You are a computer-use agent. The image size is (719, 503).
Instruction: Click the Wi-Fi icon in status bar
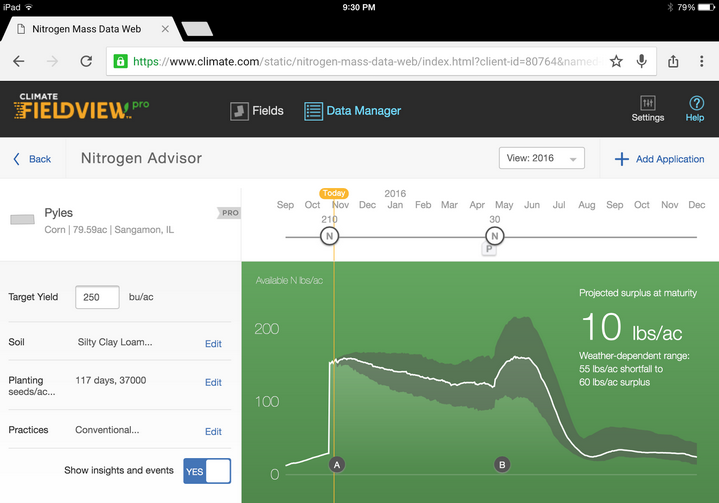point(29,7)
